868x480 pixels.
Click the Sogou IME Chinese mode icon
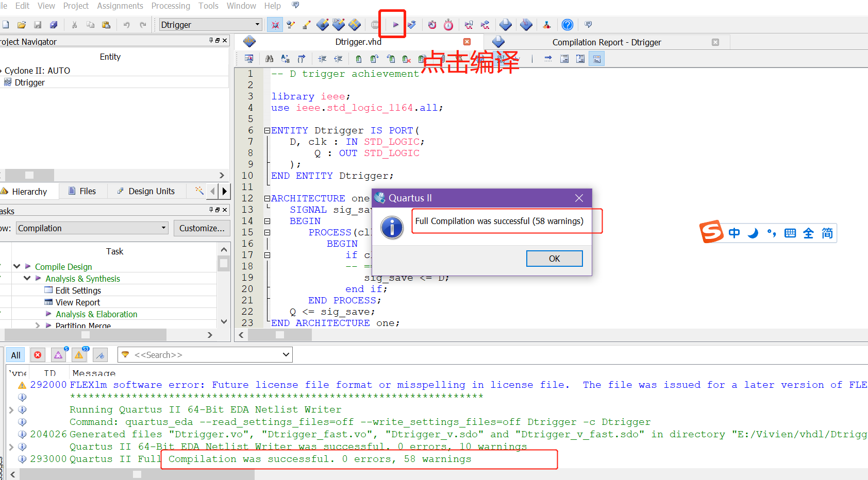point(734,233)
